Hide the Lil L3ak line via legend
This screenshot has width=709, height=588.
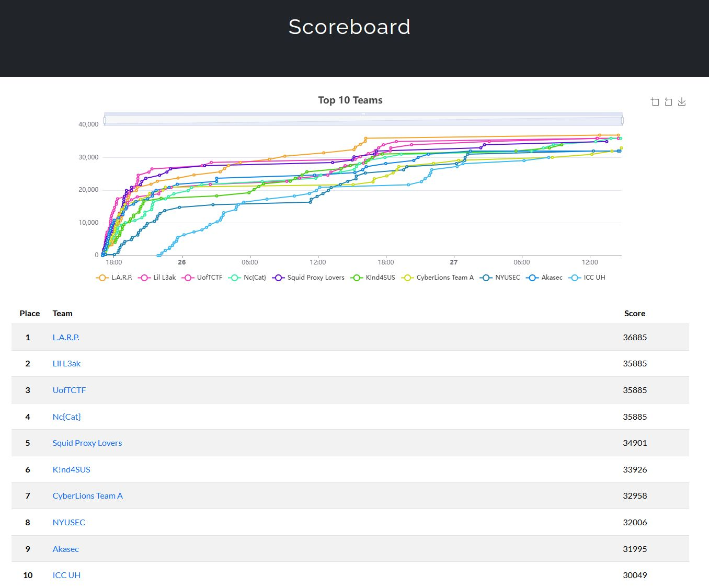(162, 278)
